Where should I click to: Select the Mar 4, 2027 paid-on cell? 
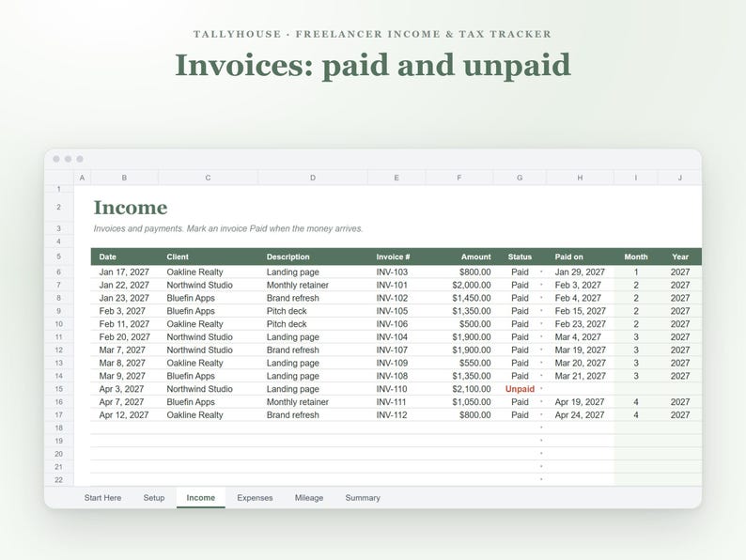[580, 336]
